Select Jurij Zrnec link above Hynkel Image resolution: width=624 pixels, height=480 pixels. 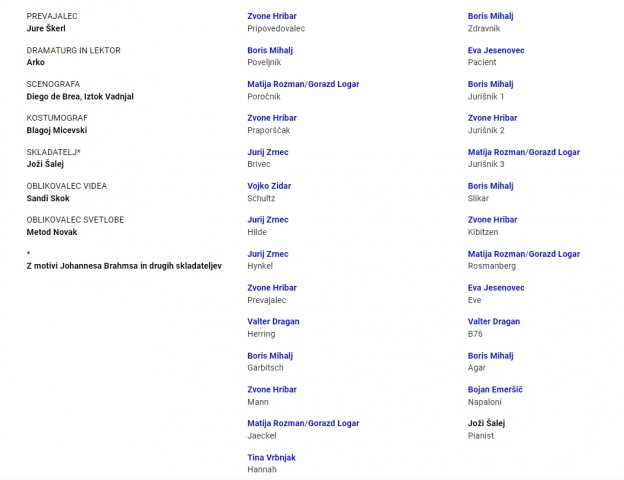[267, 254]
